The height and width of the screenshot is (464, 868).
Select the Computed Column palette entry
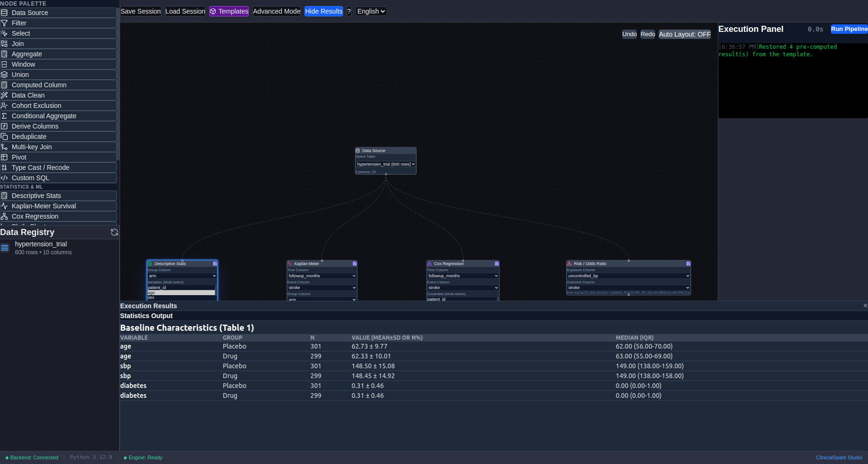pyautogui.click(x=58, y=85)
